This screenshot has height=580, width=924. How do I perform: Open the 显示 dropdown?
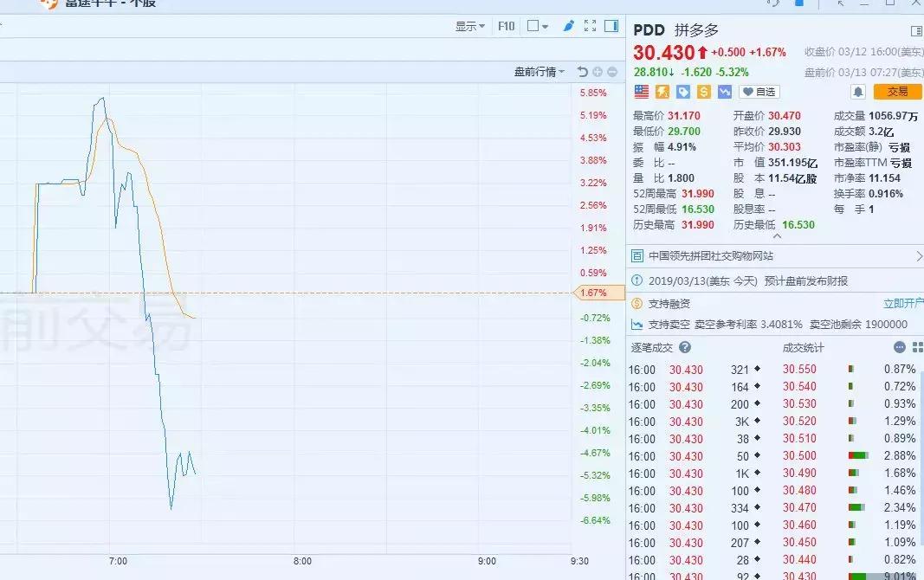point(468,27)
